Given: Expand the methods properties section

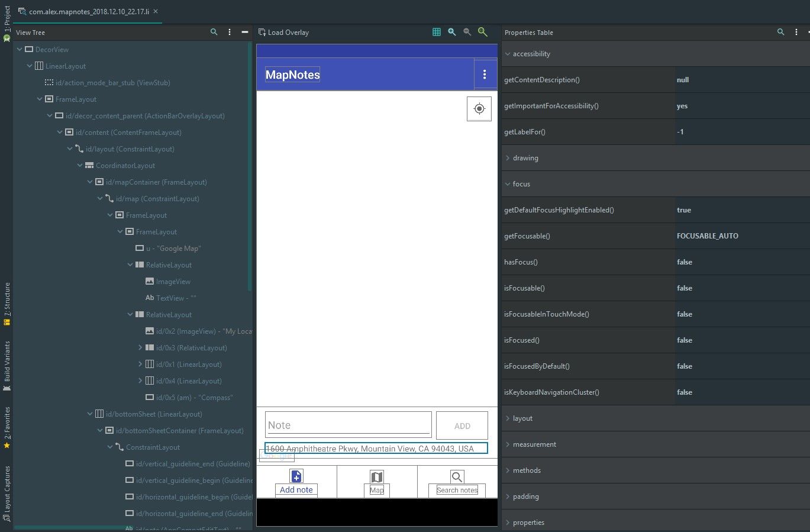Looking at the screenshot, I should 508,470.
